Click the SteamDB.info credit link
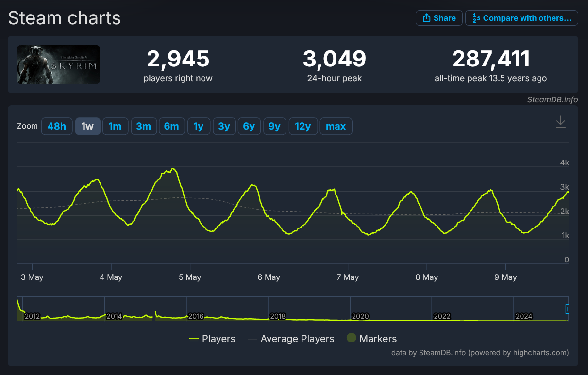The width and height of the screenshot is (588, 375). click(553, 99)
